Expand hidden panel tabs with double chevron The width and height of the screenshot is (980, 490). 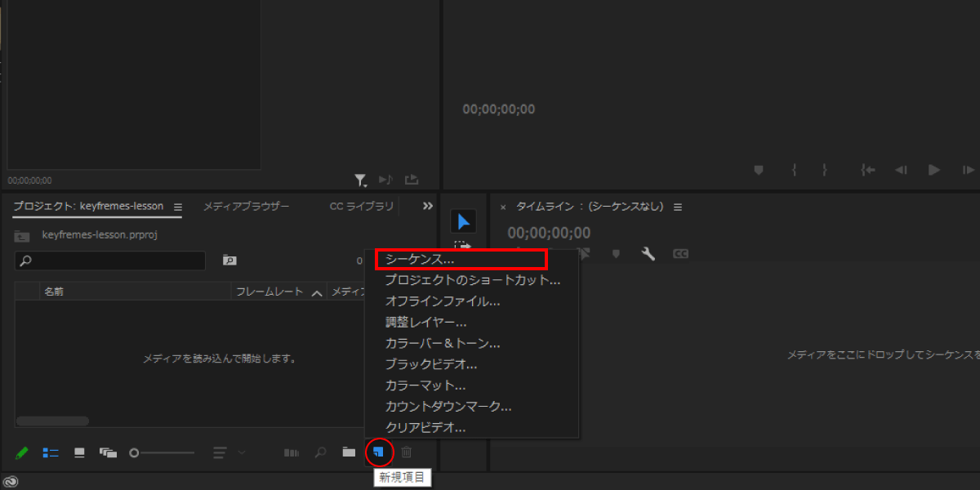pyautogui.click(x=427, y=207)
